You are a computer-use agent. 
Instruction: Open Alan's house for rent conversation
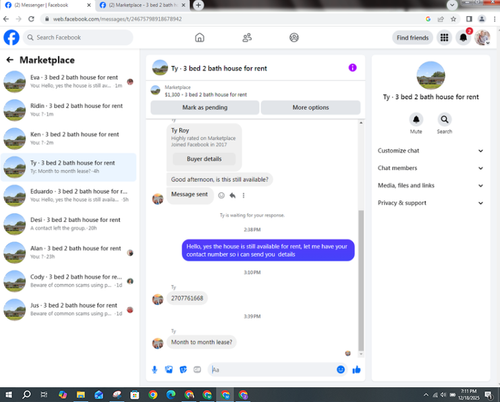68,253
